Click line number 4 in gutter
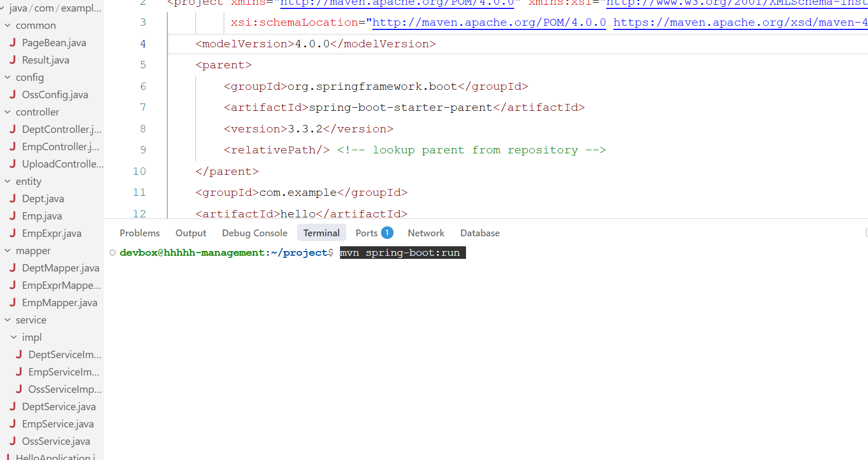 [x=143, y=44]
